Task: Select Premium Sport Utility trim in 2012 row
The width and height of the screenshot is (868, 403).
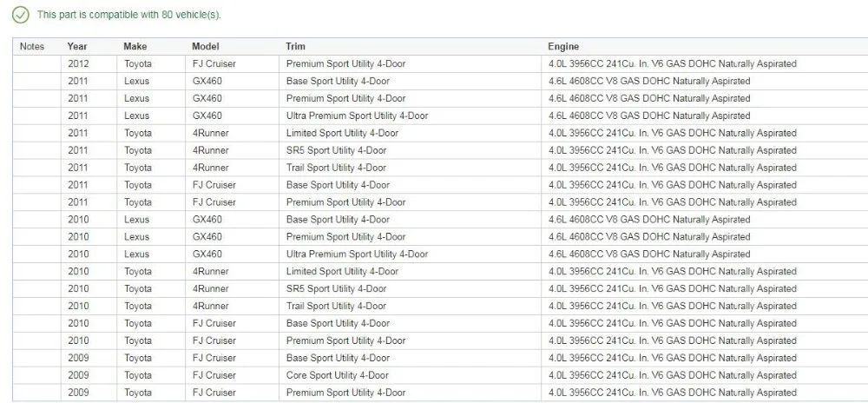Action: pyautogui.click(x=346, y=63)
